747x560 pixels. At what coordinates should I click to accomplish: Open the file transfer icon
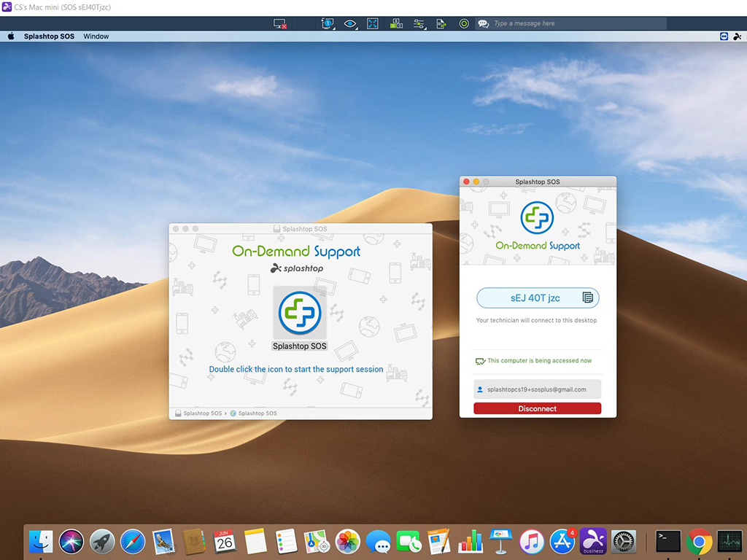(441, 23)
